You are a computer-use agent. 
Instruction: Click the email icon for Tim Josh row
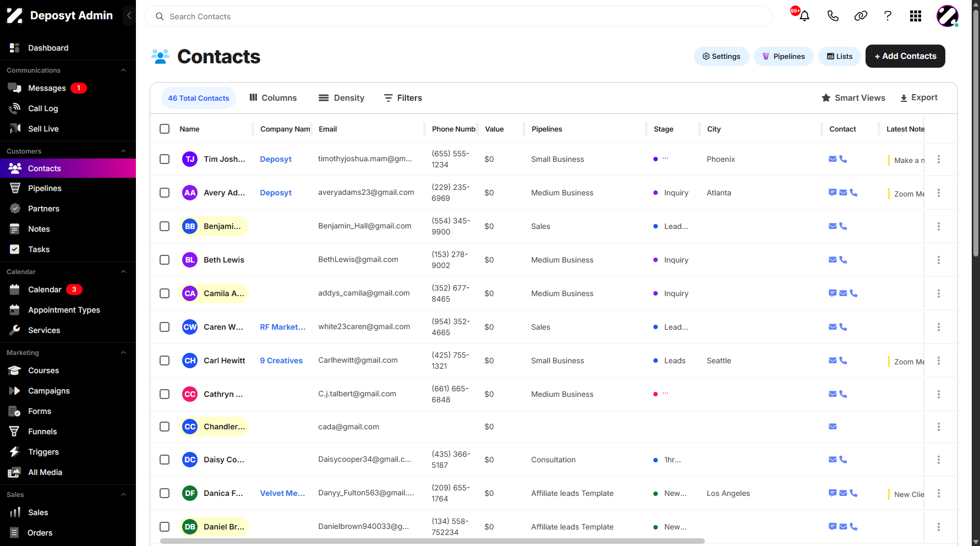pos(833,159)
